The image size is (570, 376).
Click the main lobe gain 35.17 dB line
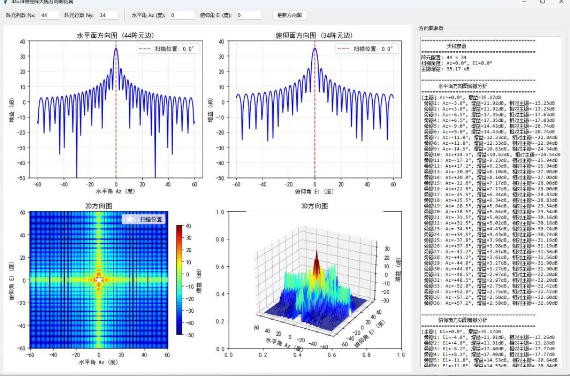446,68
